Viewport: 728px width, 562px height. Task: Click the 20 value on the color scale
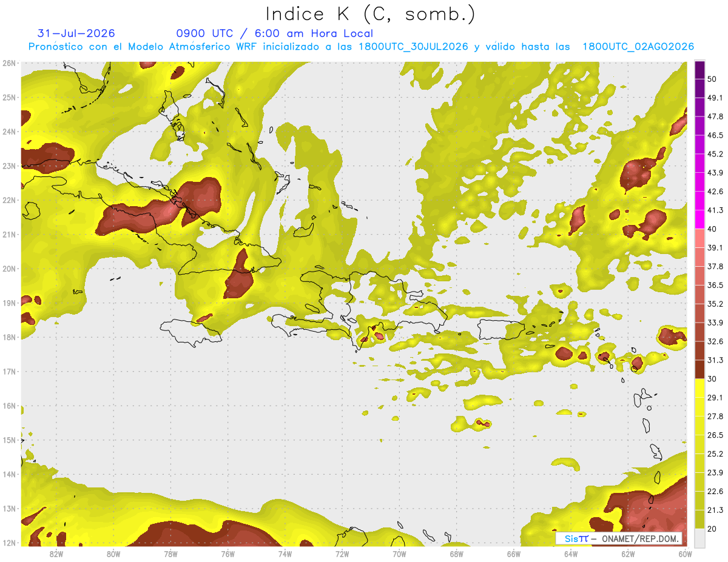713,529
